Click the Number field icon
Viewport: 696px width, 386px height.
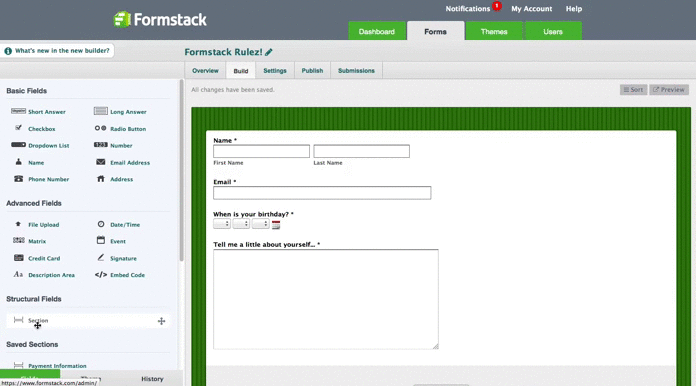pos(101,145)
